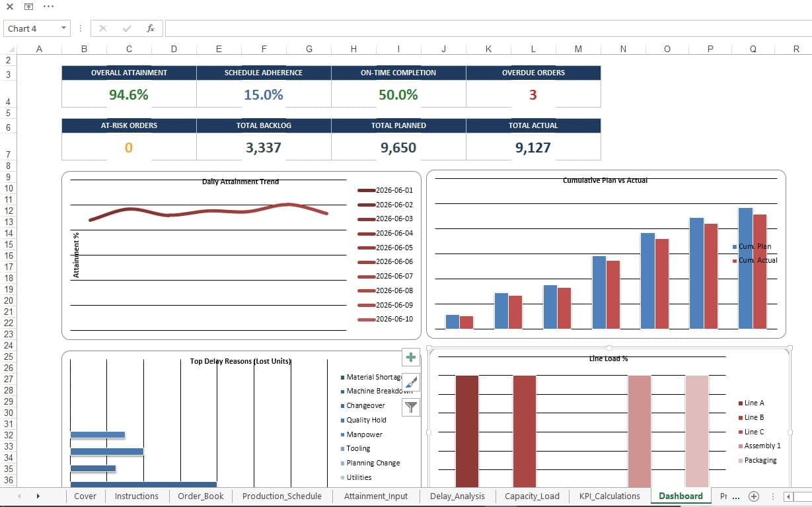Click the daily attainment trend line
This screenshot has width=812, height=507.
209,211
